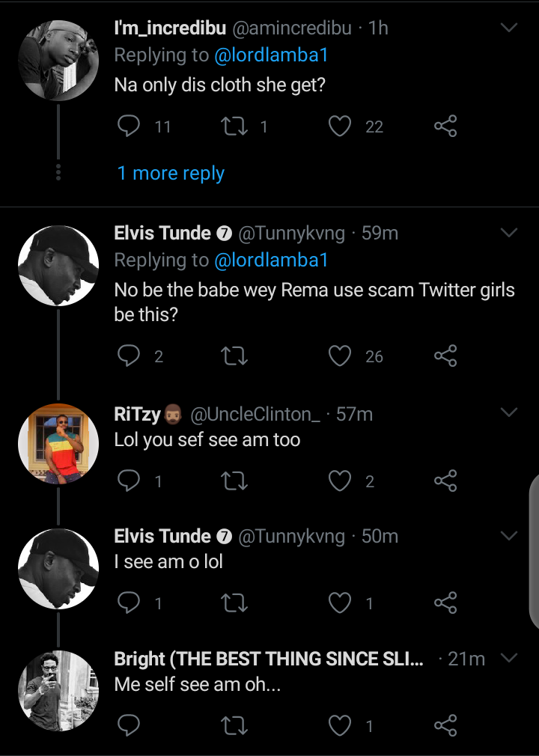This screenshot has width=539, height=756.
Task: Retweet Elvis Tunde's Rema scam tweet
Action: (235, 356)
